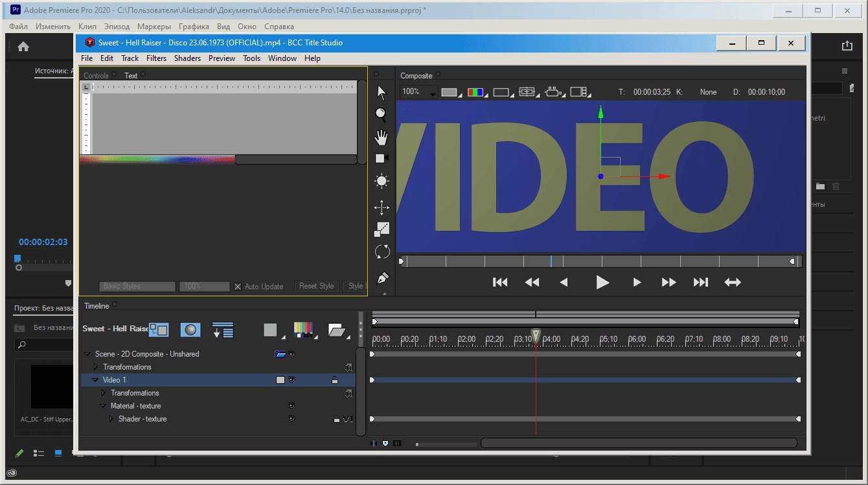Select the magnifier zoom tool
The image size is (868, 485).
coord(381,115)
